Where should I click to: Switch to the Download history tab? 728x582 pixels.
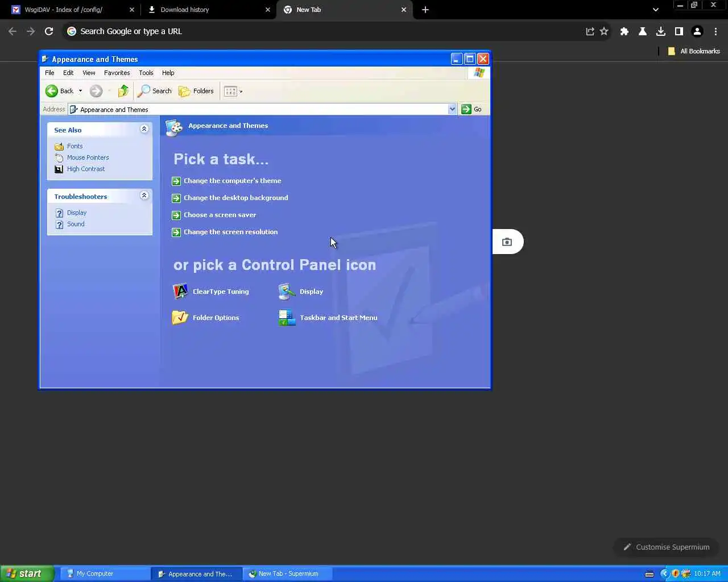click(208, 10)
